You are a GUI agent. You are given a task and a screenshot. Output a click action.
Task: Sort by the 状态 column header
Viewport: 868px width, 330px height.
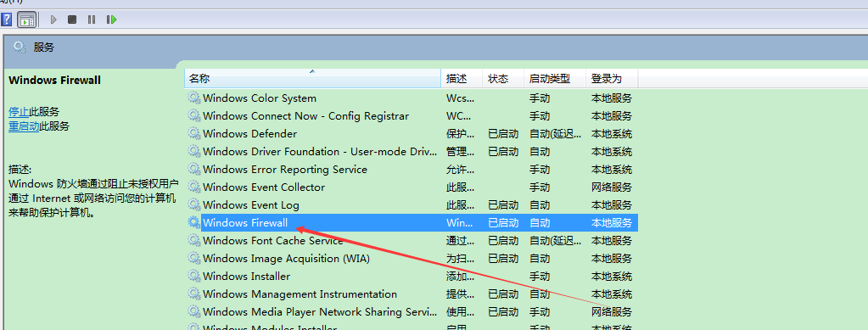point(503,79)
